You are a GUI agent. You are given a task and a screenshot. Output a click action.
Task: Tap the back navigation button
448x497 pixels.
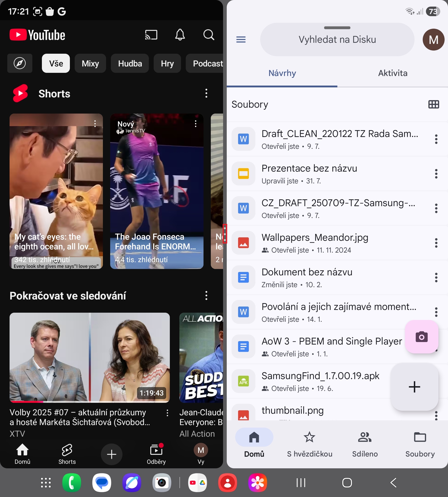(x=393, y=482)
